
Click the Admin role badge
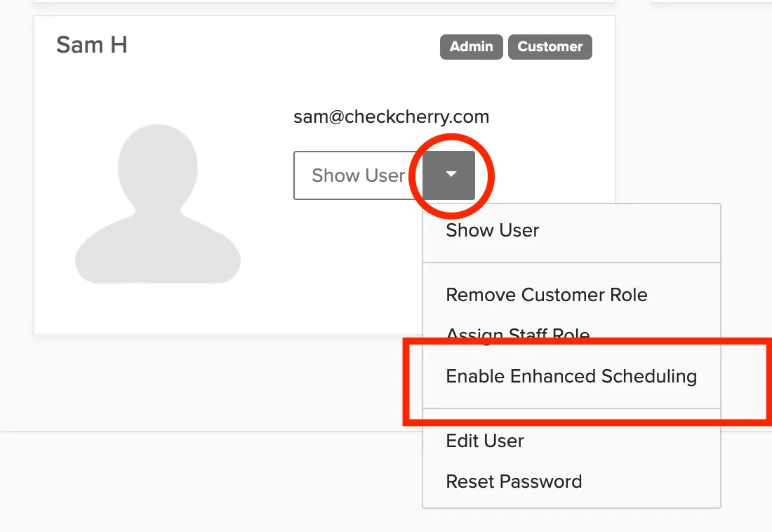471,47
